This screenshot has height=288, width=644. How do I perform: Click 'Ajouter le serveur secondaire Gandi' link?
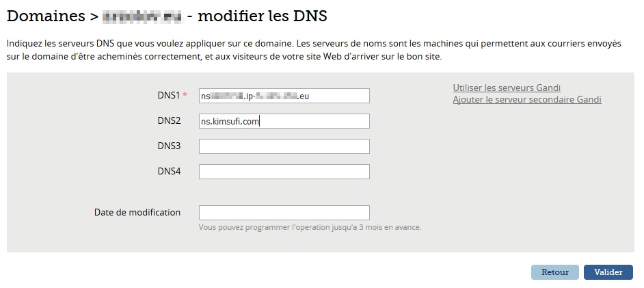click(527, 99)
